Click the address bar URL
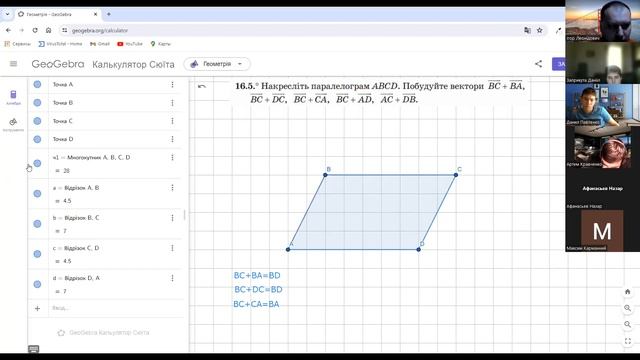The image size is (640, 360). point(100,31)
